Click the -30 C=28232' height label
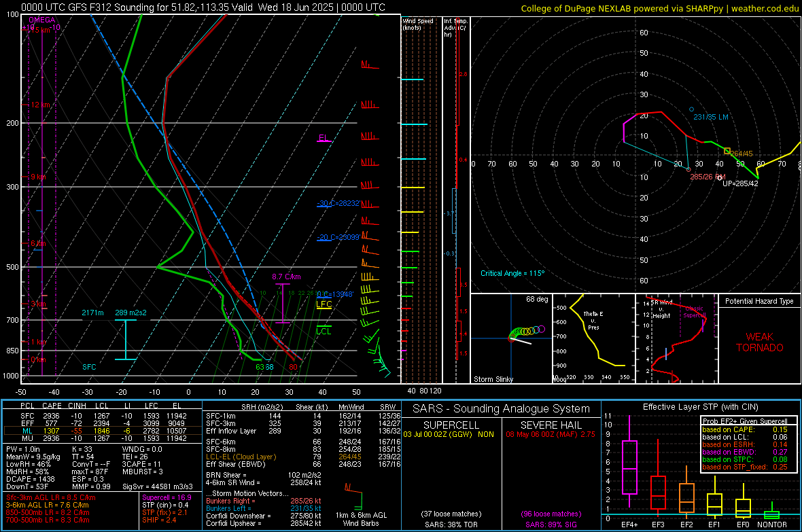This screenshot has width=802, height=532. point(338,203)
